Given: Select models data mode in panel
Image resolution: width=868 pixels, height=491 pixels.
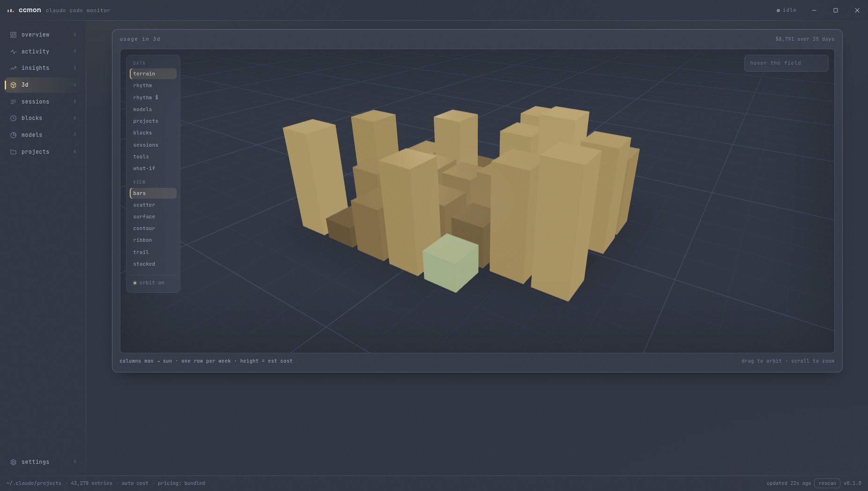Looking at the screenshot, I should 153,109.
